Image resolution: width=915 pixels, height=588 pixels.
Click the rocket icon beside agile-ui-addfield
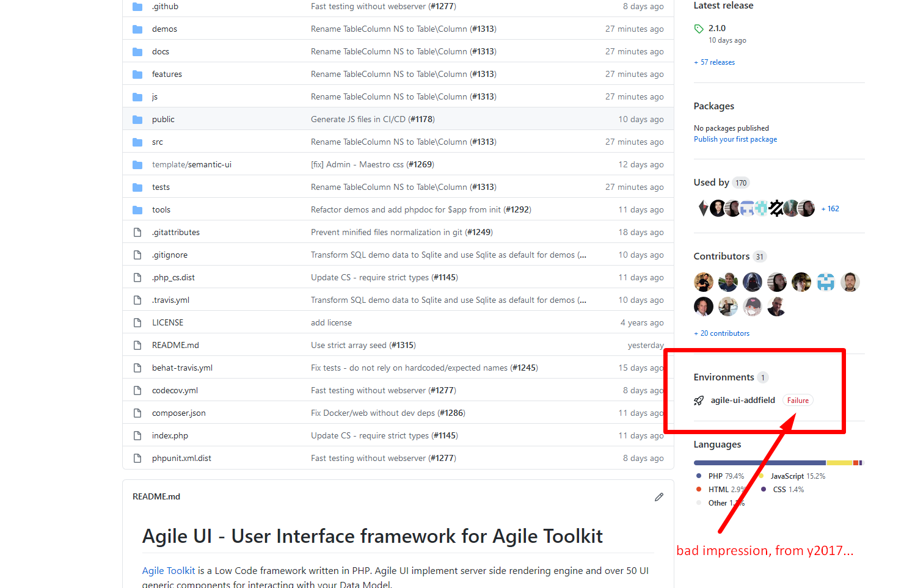(x=698, y=400)
